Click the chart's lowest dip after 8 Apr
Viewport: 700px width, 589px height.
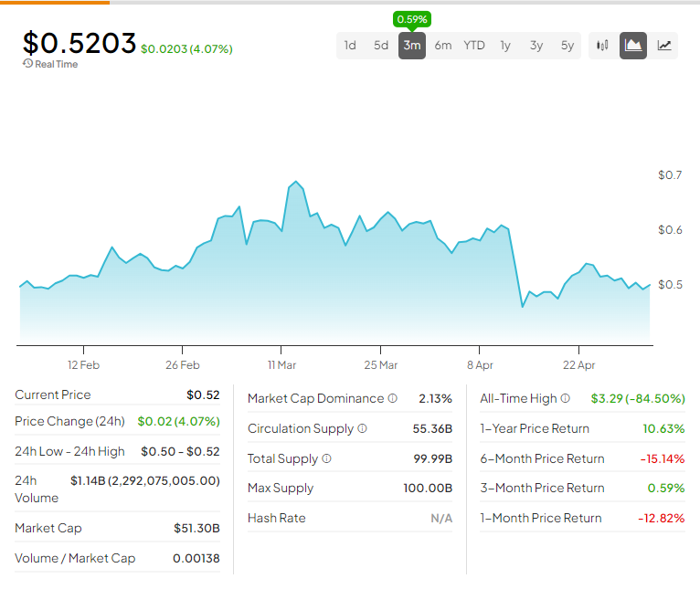click(x=523, y=307)
